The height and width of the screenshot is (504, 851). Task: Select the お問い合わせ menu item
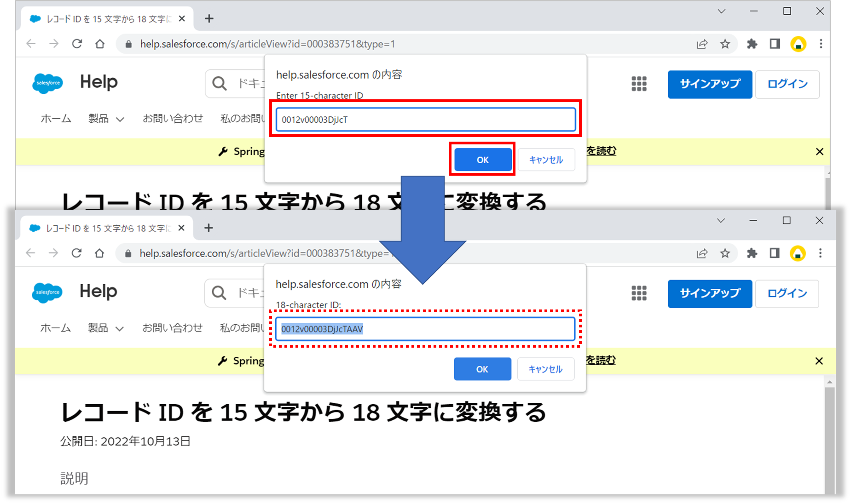pos(173,118)
